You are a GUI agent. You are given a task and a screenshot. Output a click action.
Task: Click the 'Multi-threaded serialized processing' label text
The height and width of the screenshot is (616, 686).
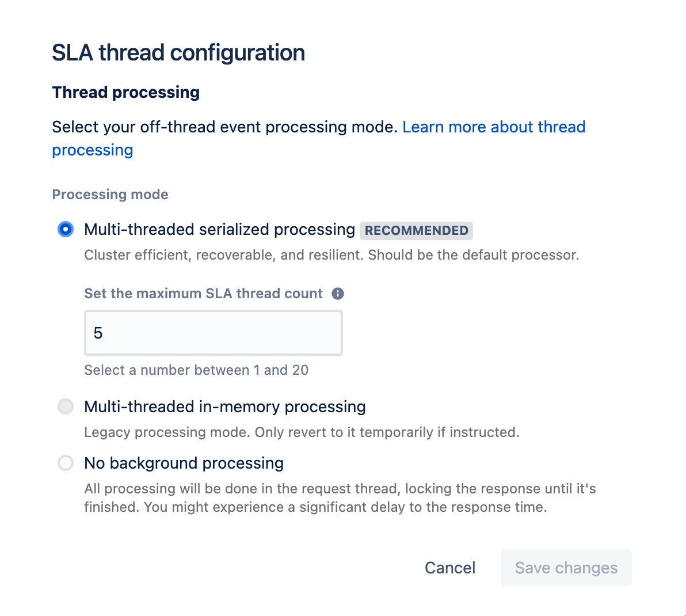tap(219, 229)
